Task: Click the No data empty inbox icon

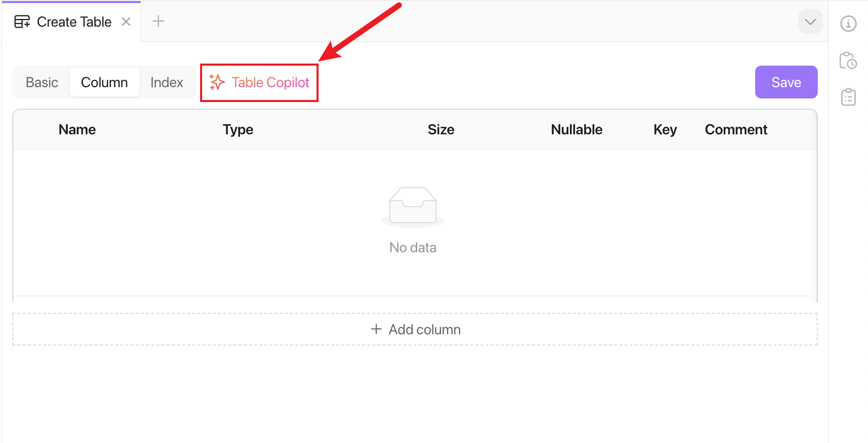Action: pos(413,207)
